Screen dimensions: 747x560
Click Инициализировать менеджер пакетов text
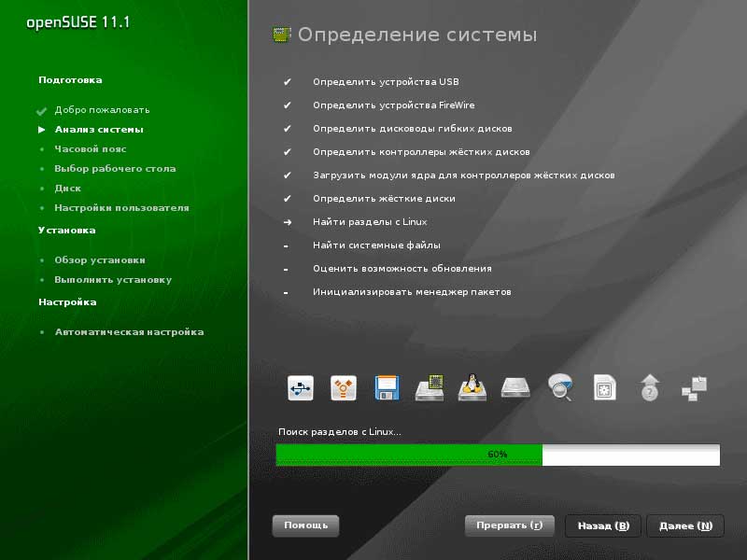(x=412, y=292)
